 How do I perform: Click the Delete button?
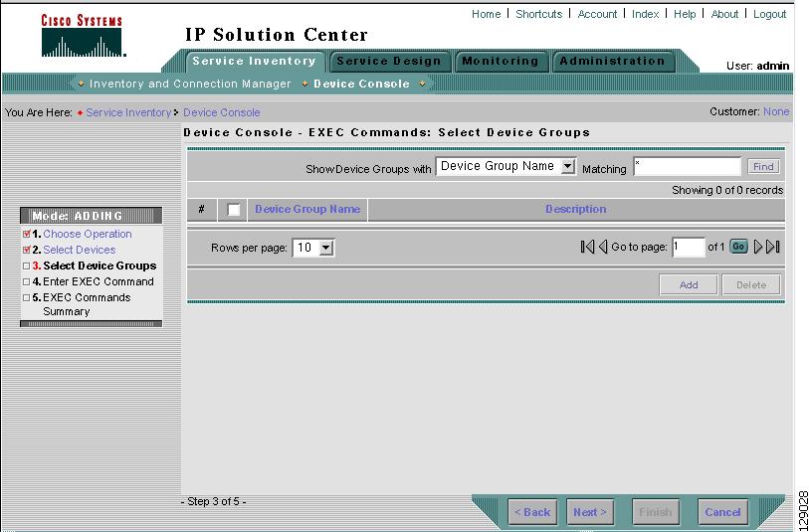(x=751, y=285)
